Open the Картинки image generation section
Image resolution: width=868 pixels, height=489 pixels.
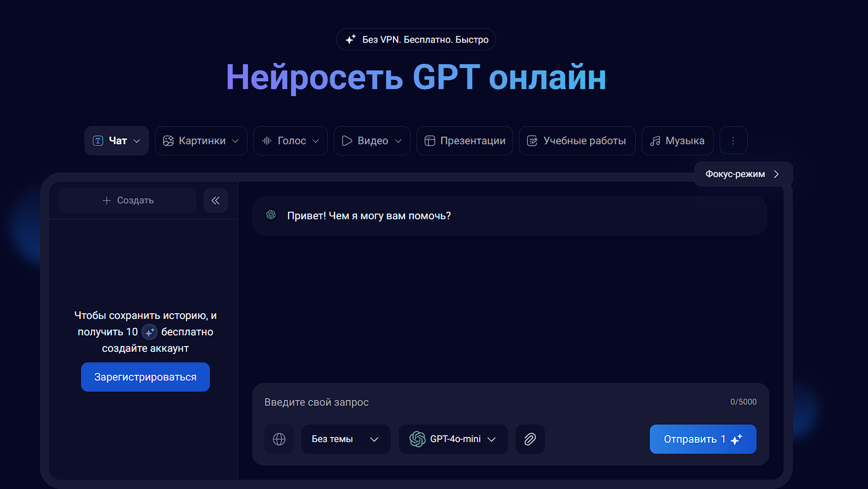(201, 141)
